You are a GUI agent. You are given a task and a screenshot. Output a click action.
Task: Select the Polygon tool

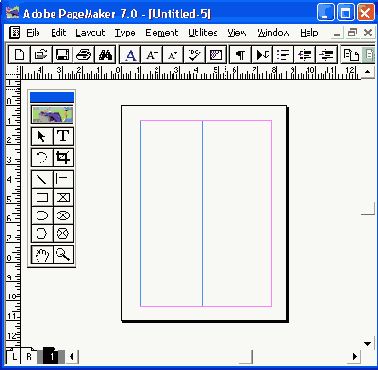(42, 233)
